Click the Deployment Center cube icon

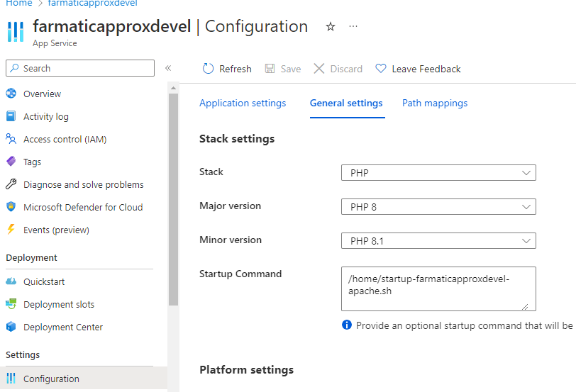click(x=11, y=327)
